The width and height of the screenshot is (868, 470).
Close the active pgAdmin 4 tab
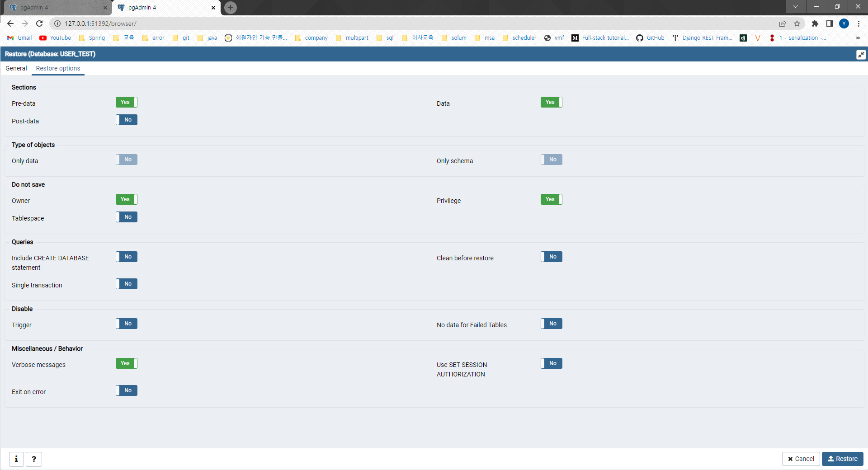213,8
